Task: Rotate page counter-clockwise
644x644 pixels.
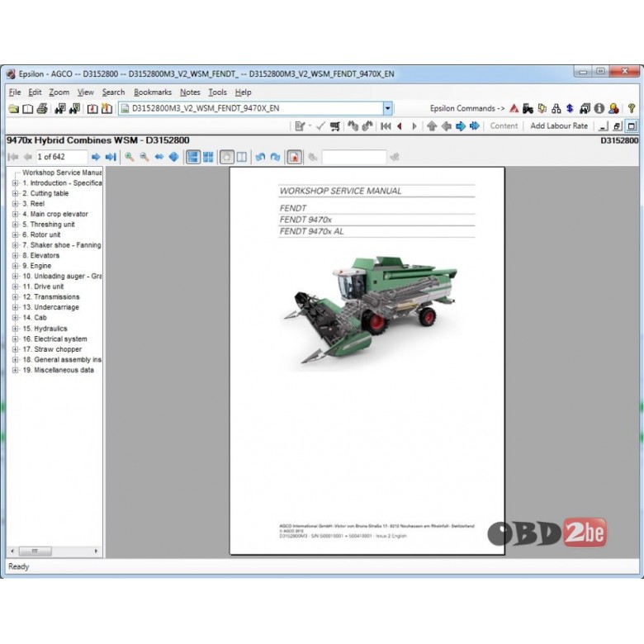Action: 260,157
